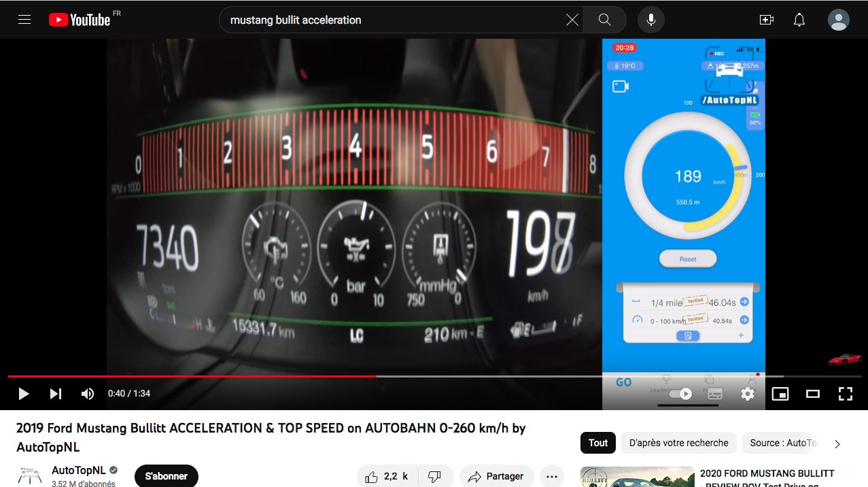The image size is (868, 487).
Task: Open the account avatar menu
Action: click(839, 20)
